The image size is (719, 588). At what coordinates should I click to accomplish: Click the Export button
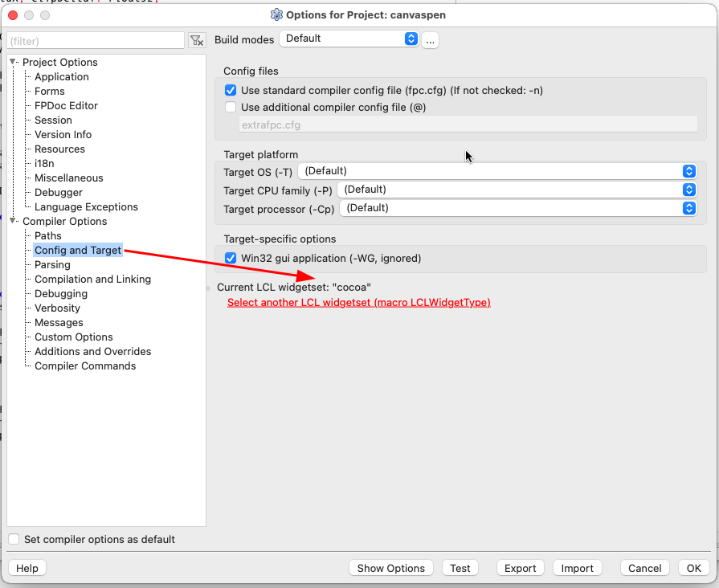pyautogui.click(x=521, y=568)
